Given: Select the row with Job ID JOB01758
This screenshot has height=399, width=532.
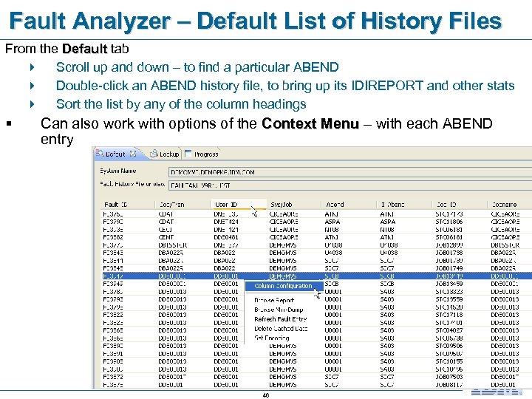Looking at the screenshot, I should point(317,253).
